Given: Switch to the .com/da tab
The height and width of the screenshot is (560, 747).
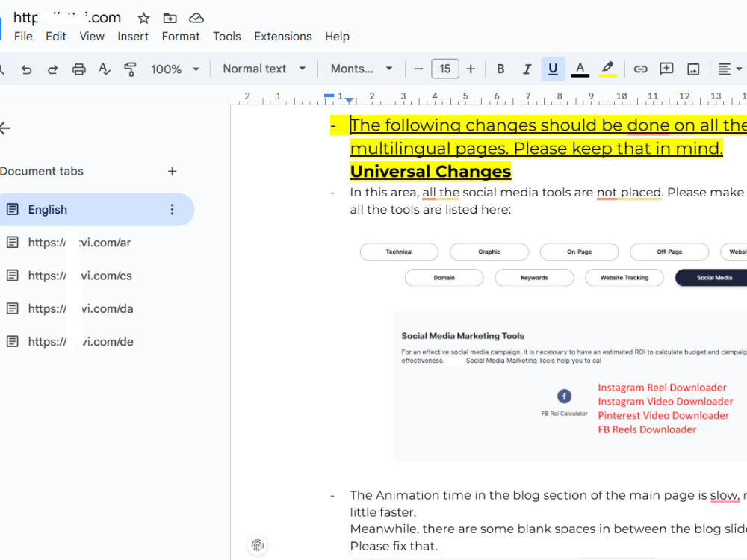Looking at the screenshot, I should (81, 308).
